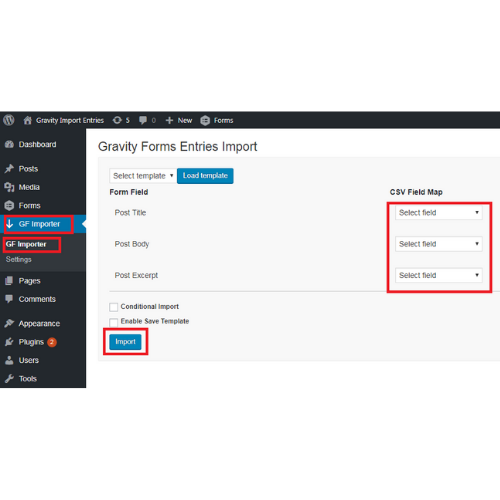Open the Forms icon in the top admin bar

[205, 120]
